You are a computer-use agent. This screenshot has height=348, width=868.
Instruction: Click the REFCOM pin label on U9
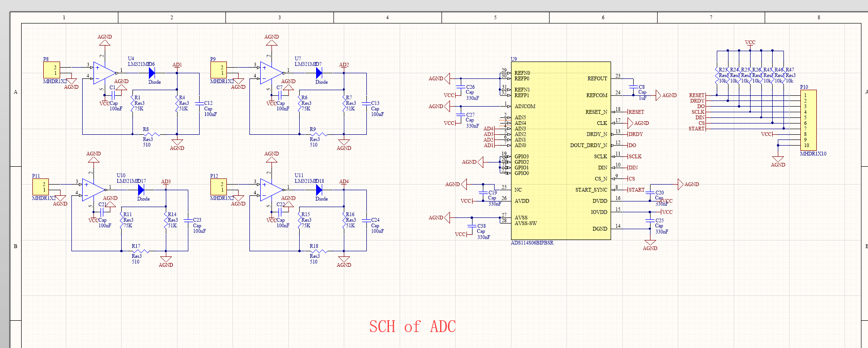click(597, 95)
